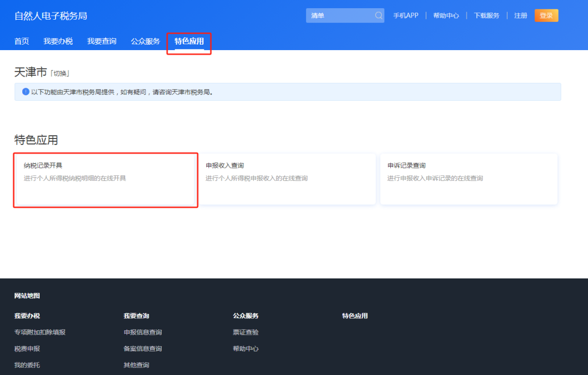
Task: Open the 首页 tab
Action: 21,41
